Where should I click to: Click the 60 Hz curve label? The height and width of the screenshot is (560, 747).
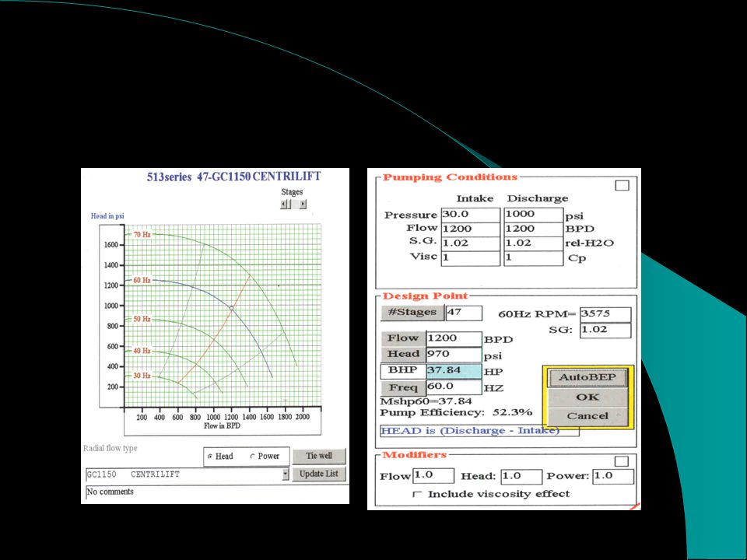tap(142, 281)
